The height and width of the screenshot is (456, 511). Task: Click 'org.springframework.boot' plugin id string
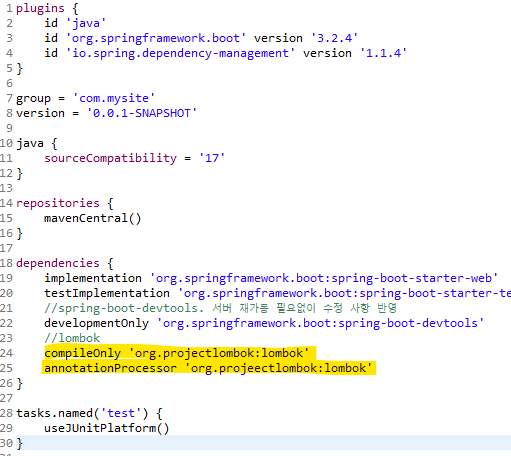[x=156, y=38]
